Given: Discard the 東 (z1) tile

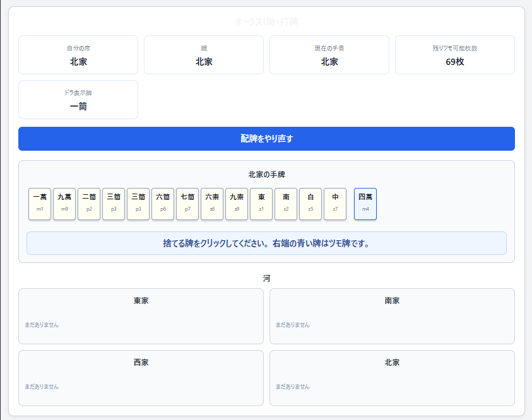Looking at the screenshot, I should click(x=261, y=204).
